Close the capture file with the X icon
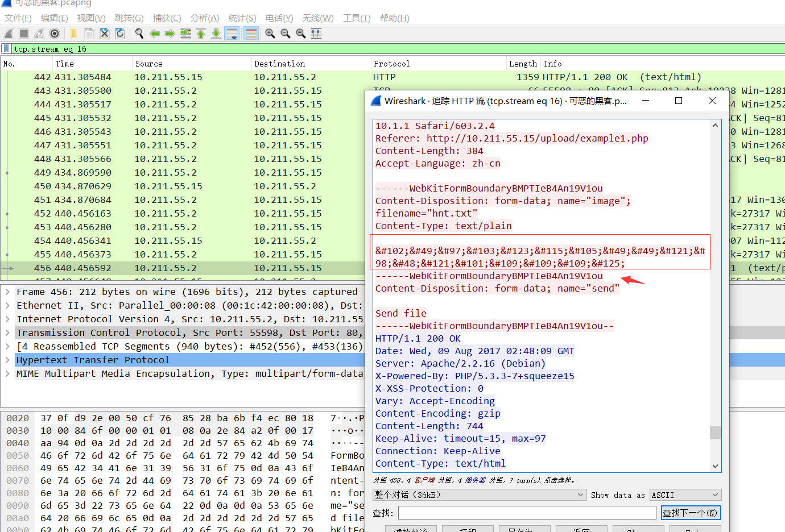The width and height of the screenshot is (785, 532). (105, 34)
